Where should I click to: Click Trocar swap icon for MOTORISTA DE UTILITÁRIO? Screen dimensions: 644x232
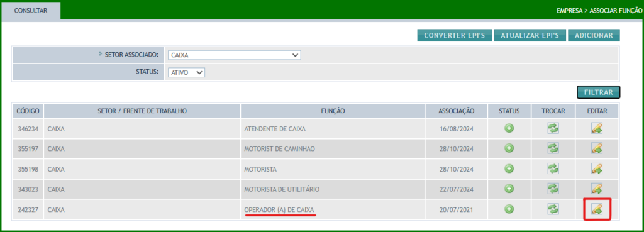click(553, 189)
